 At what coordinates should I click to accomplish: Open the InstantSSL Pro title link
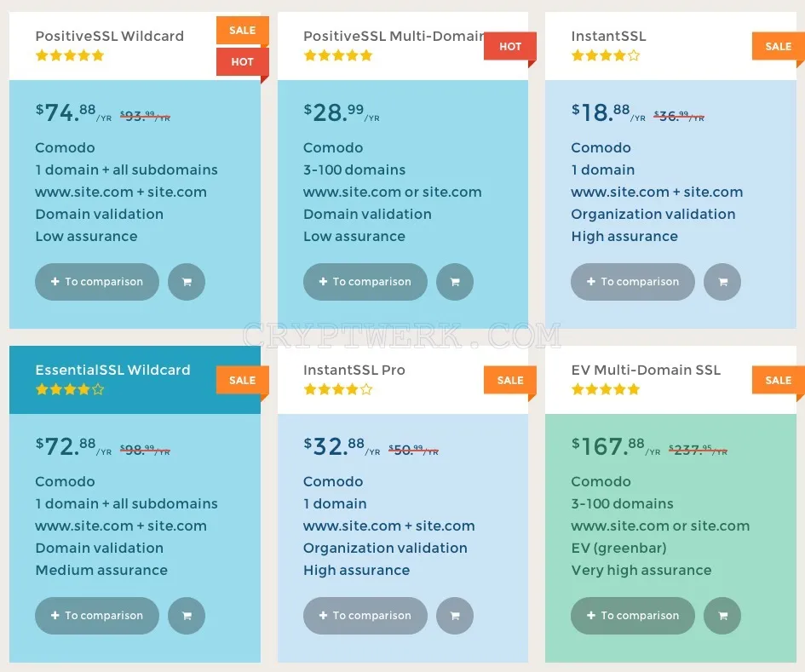click(x=354, y=370)
